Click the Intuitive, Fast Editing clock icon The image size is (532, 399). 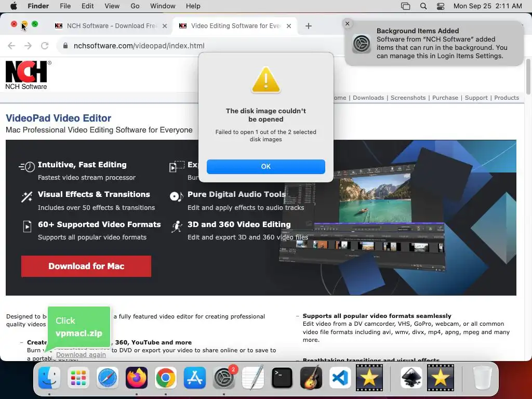click(x=27, y=167)
